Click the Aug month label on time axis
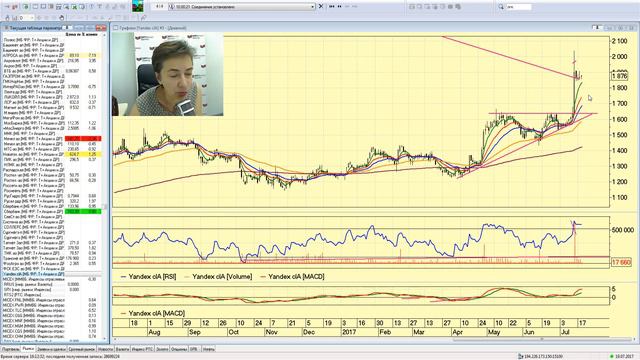The image size is (640, 360). [154, 332]
